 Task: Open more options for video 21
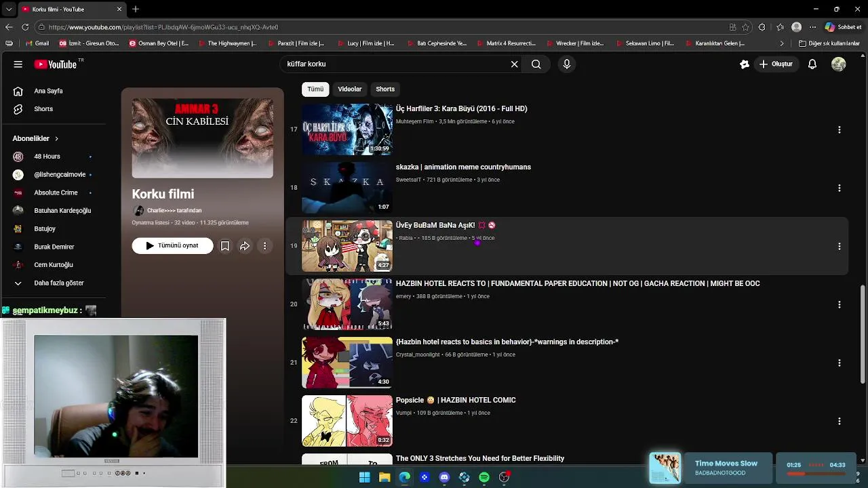pyautogui.click(x=839, y=363)
